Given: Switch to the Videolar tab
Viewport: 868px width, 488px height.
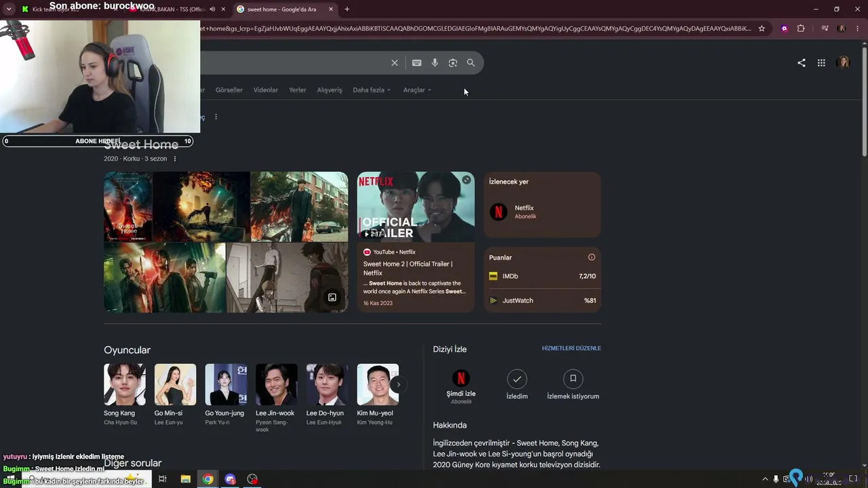Looking at the screenshot, I should click(266, 90).
